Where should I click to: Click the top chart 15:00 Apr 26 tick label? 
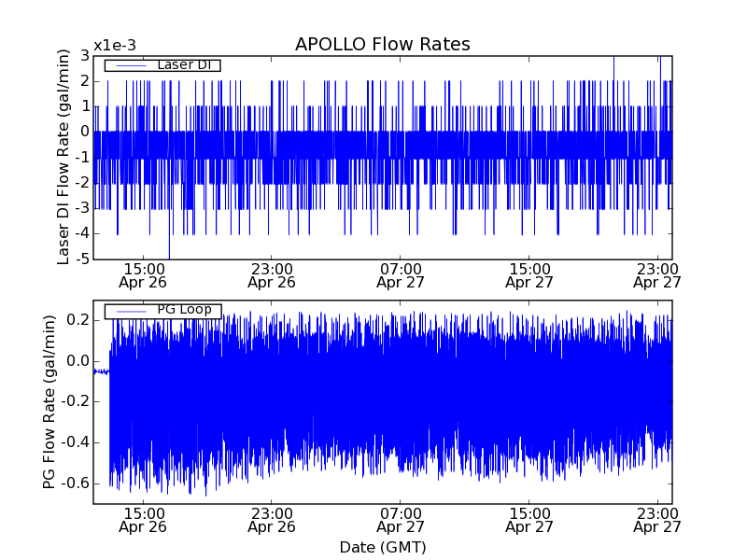(x=143, y=275)
